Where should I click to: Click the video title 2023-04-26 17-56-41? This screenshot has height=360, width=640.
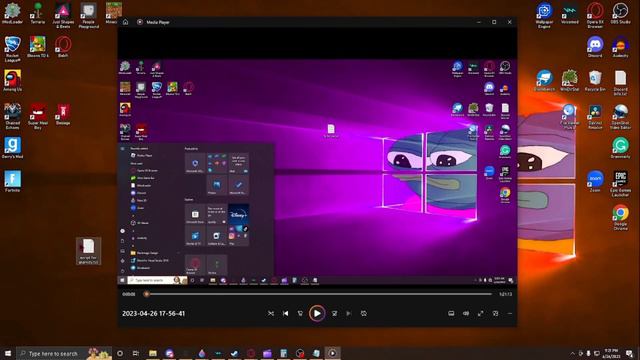(x=153, y=313)
